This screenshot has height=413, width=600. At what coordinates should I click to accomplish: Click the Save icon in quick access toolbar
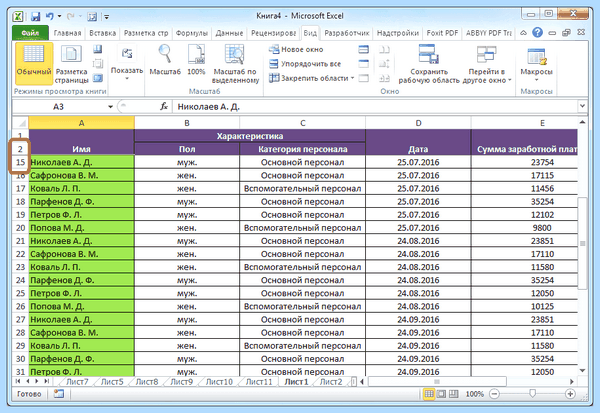[36, 16]
